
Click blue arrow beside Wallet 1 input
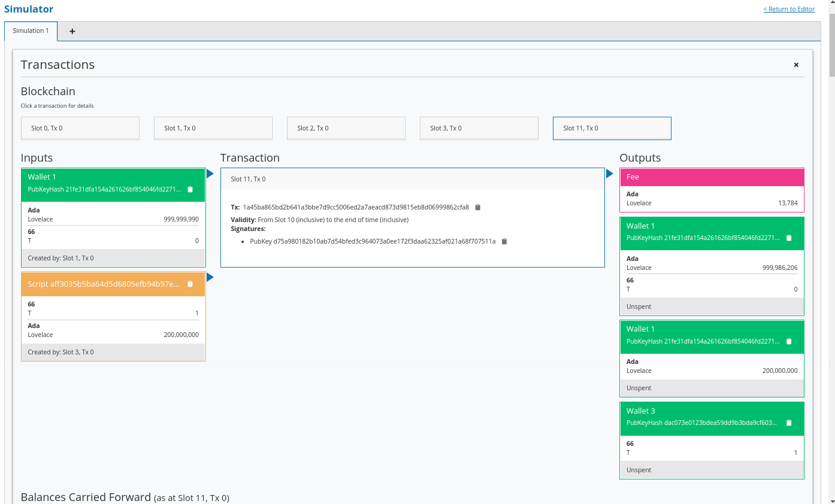tap(210, 174)
